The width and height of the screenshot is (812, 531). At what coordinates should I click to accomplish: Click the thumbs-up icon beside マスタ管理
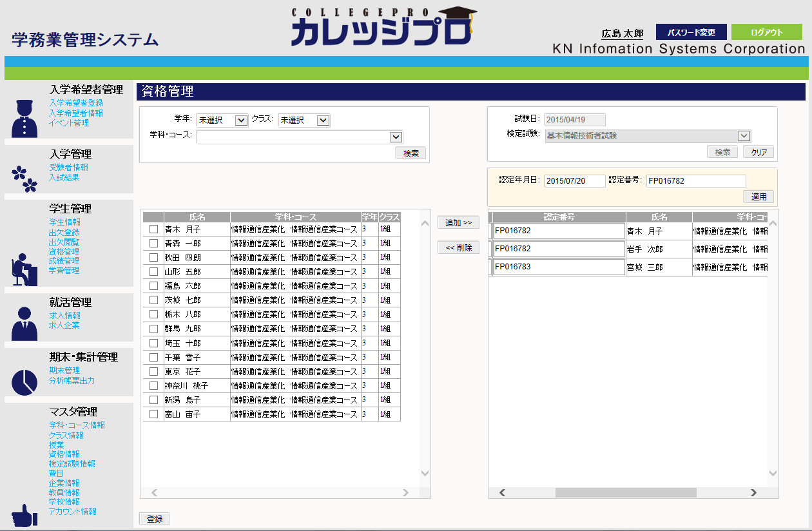[x=24, y=516]
